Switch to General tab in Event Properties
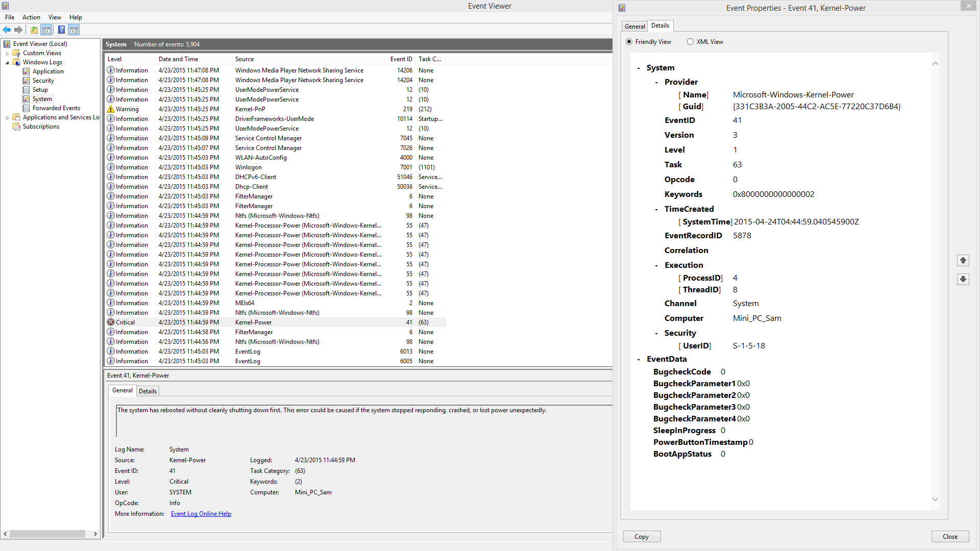Image resolution: width=980 pixels, height=551 pixels. (634, 26)
